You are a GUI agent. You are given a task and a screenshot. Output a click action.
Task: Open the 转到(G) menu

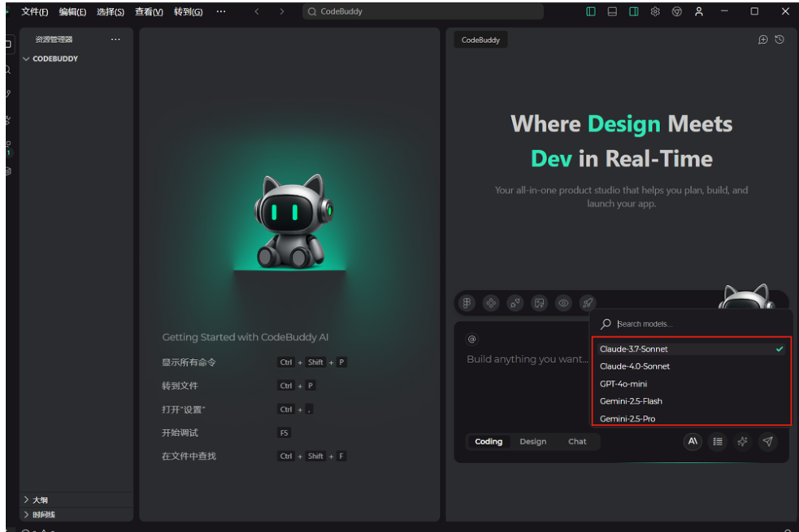[188, 11]
